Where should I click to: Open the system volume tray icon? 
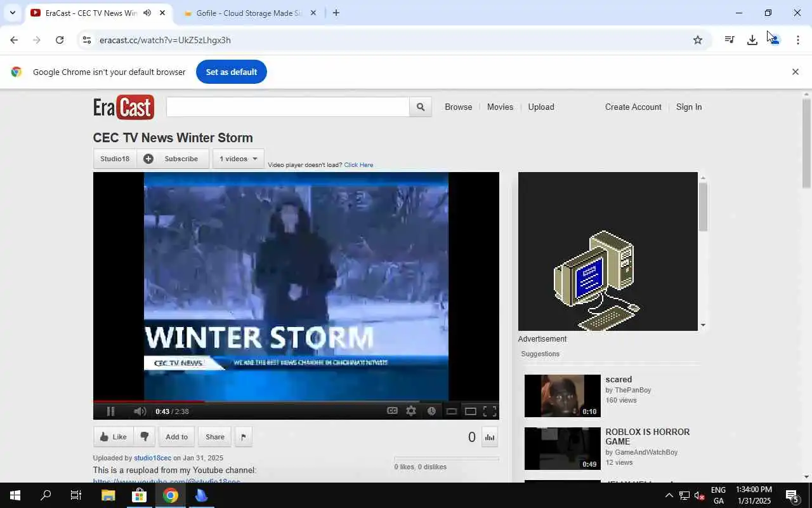(700, 496)
